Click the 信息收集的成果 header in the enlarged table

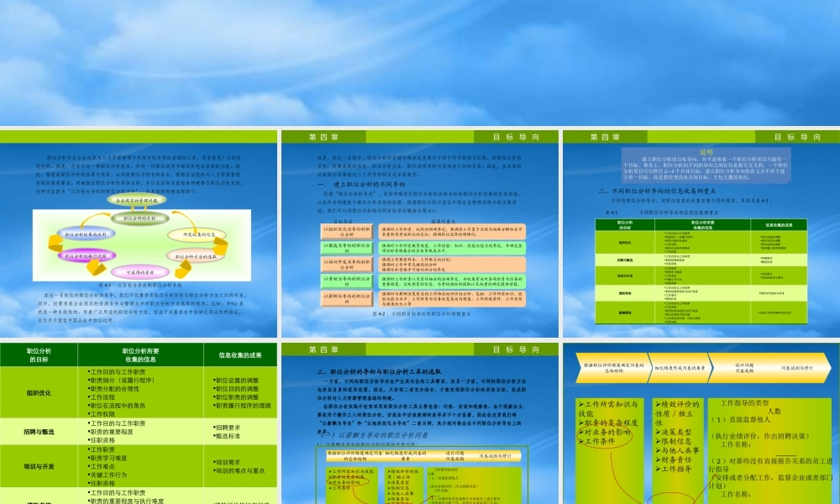click(240, 355)
